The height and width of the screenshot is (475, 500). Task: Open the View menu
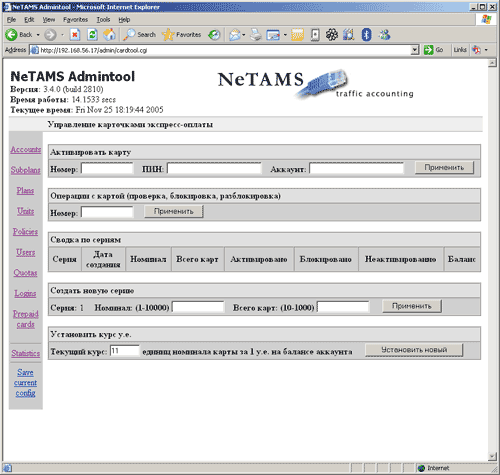click(49, 20)
